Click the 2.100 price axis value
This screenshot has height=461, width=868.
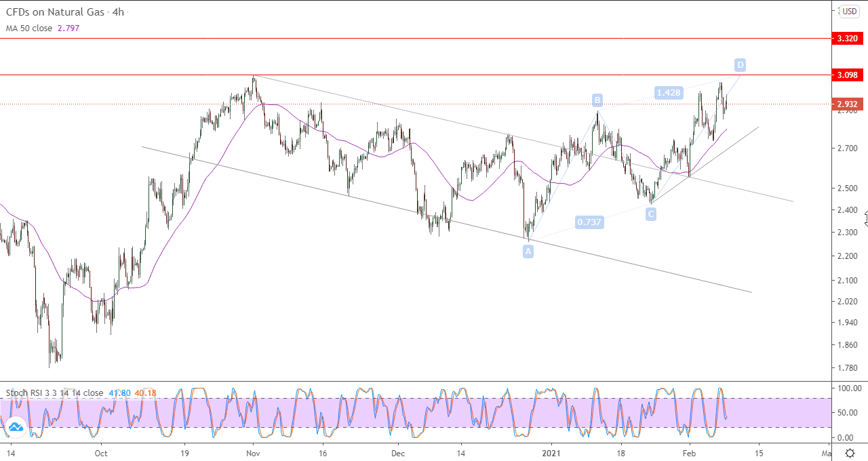coord(847,280)
